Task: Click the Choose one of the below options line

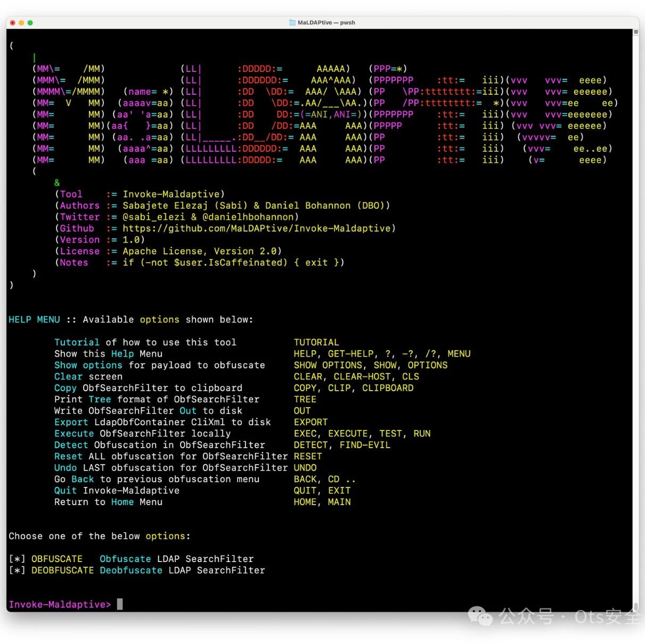Action: pos(100,536)
